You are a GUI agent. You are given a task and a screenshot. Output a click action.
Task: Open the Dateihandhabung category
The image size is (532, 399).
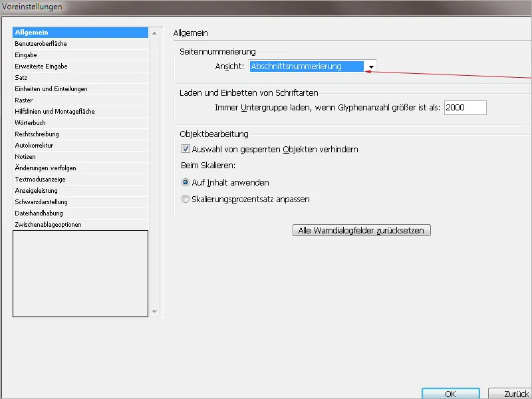(80, 213)
